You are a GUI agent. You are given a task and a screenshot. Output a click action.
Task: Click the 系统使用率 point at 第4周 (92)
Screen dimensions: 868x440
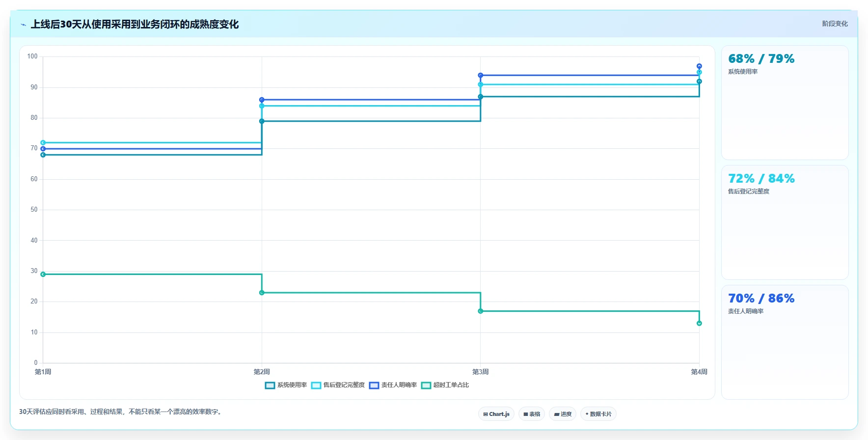[699, 82]
